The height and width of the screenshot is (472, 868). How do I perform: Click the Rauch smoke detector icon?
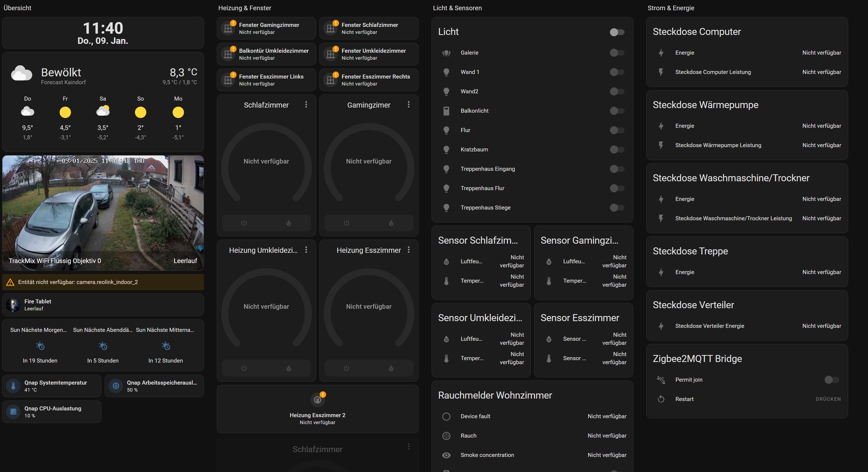[x=446, y=436]
